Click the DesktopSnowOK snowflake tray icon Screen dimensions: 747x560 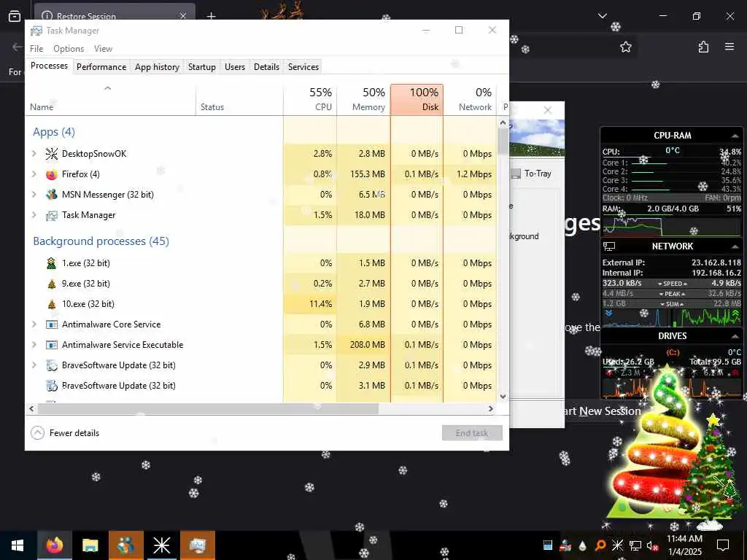coord(617,545)
